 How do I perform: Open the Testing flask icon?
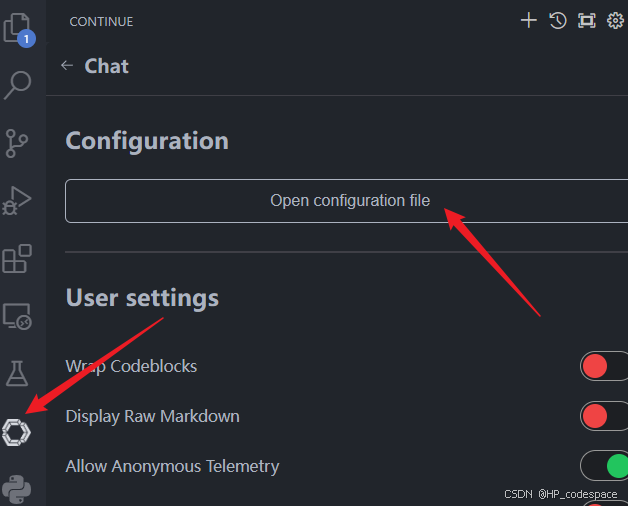pyautogui.click(x=18, y=373)
